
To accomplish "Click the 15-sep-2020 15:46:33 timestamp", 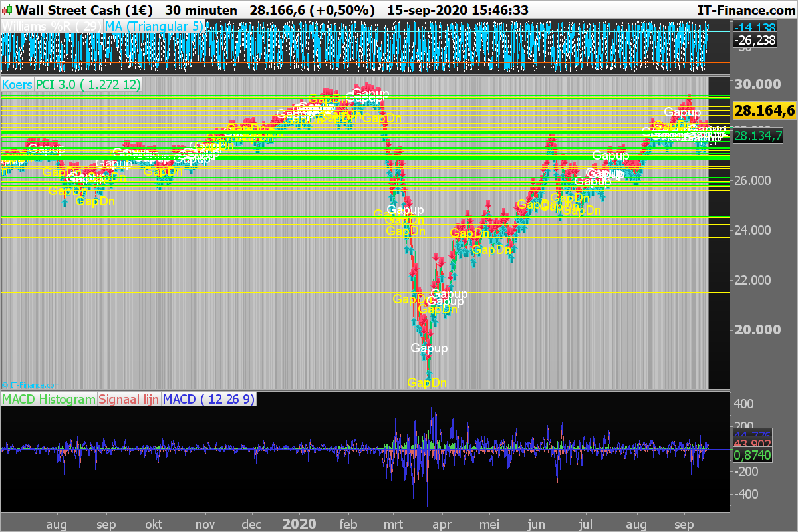I will tap(458, 10).
